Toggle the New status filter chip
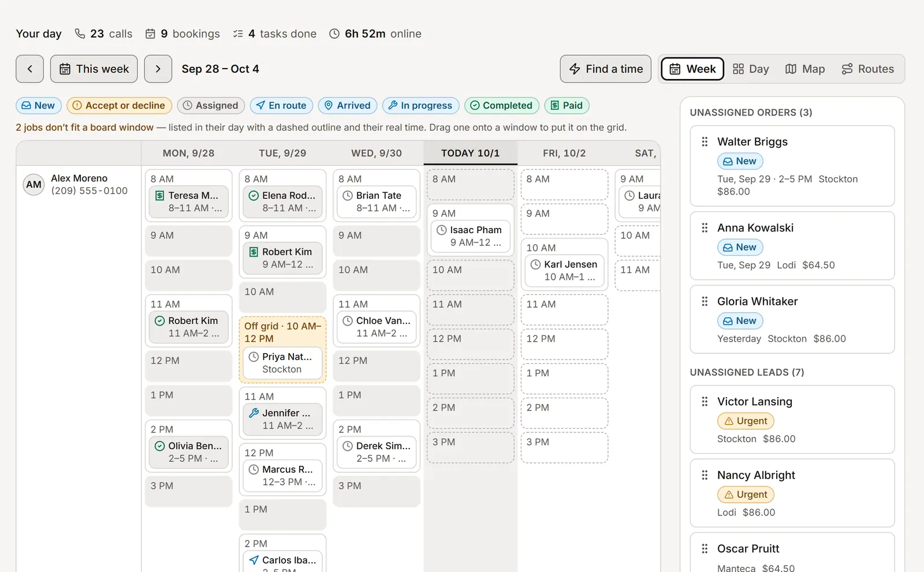 (x=38, y=106)
